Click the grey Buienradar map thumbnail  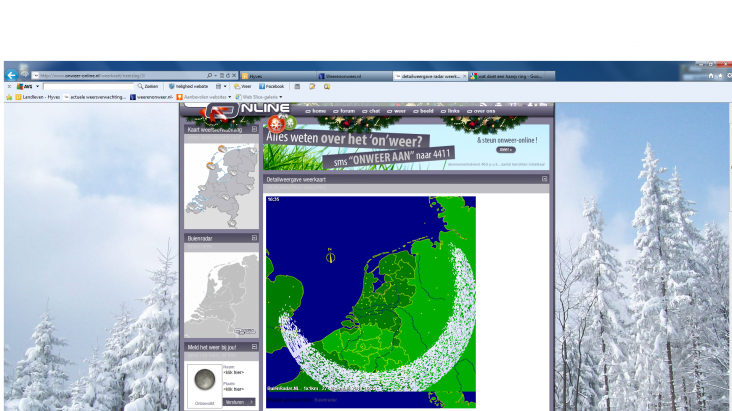click(221, 295)
